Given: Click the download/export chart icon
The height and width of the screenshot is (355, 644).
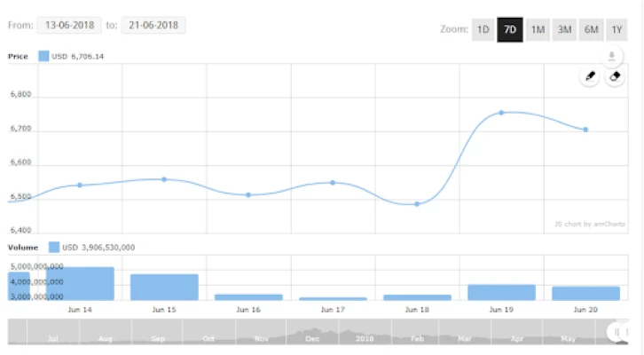Looking at the screenshot, I should click(611, 57).
